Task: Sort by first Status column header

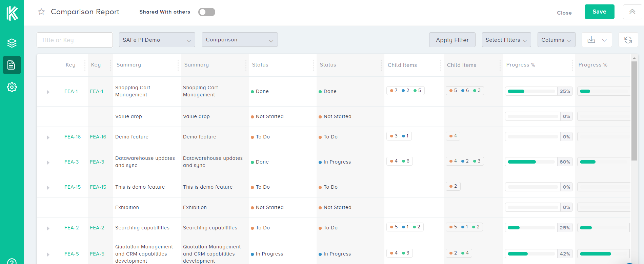Action: click(260, 65)
